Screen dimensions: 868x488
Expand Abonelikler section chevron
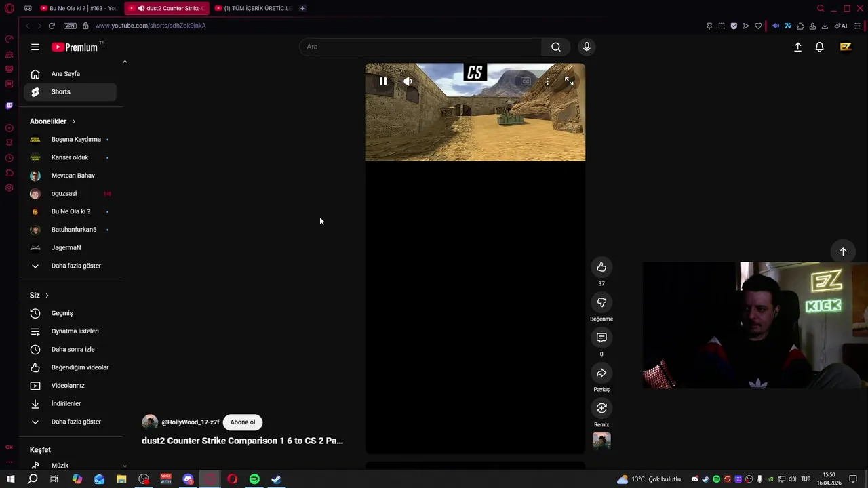(73, 121)
